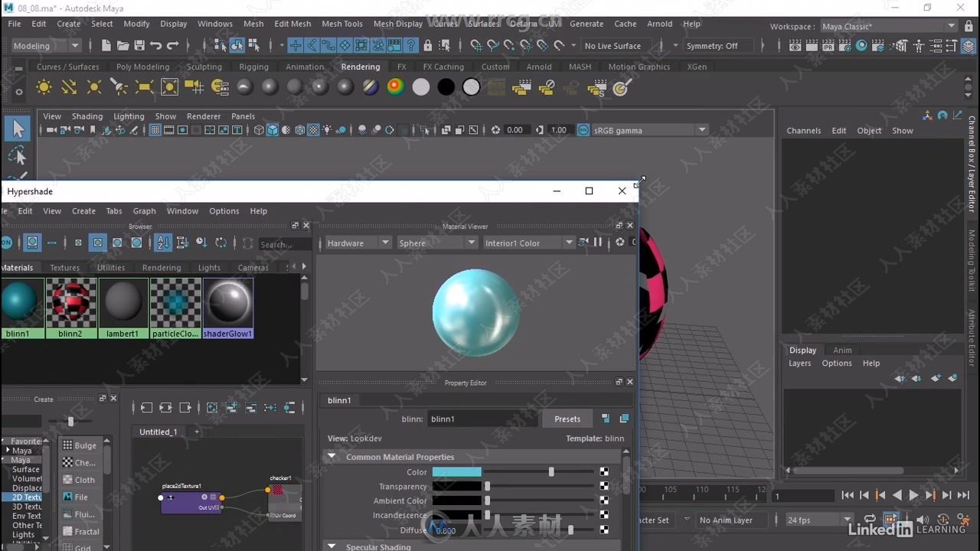Create a directional light from the shelf
The image size is (980, 551).
[69, 87]
